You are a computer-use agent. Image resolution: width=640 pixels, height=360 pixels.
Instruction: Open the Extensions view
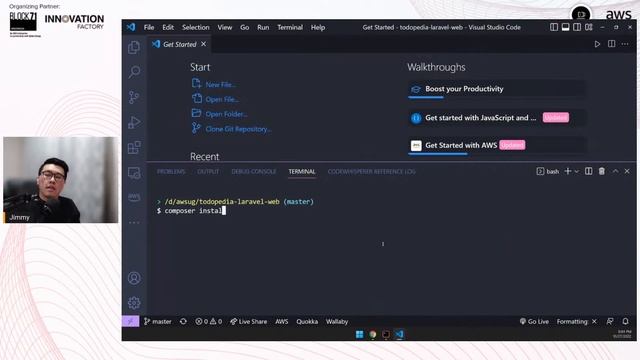[134, 147]
